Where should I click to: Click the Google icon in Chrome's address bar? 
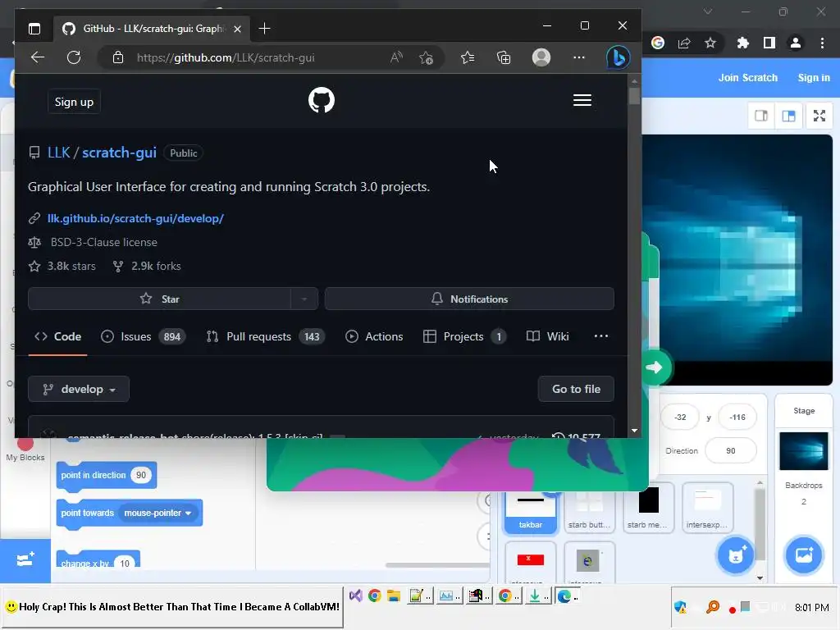(658, 43)
